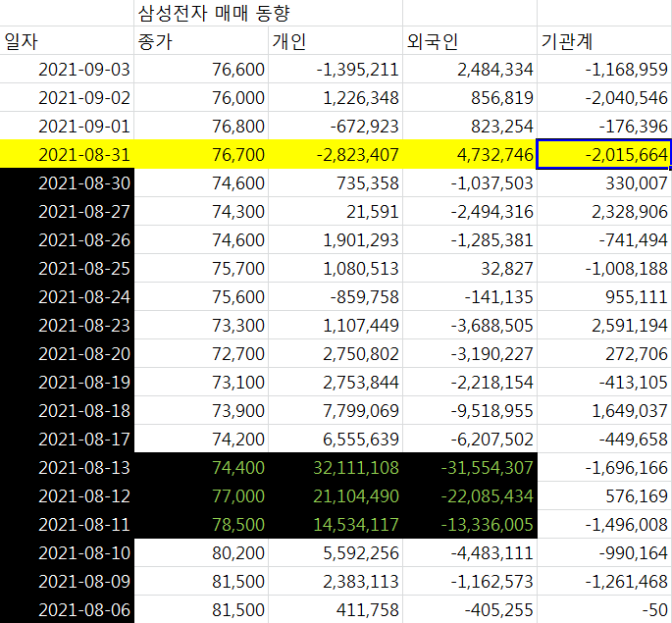Select closing price cell 76,600
Screen dimensions: 672x623
201,69
